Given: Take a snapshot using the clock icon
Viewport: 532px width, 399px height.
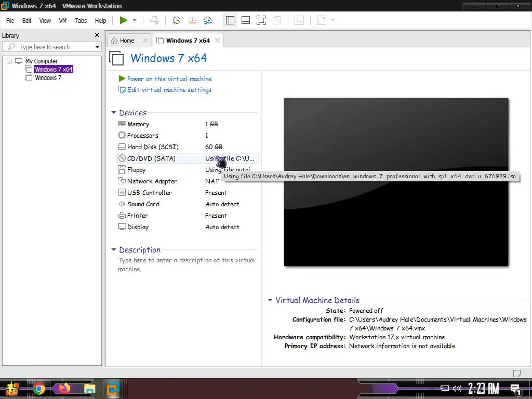Looking at the screenshot, I should (x=176, y=20).
